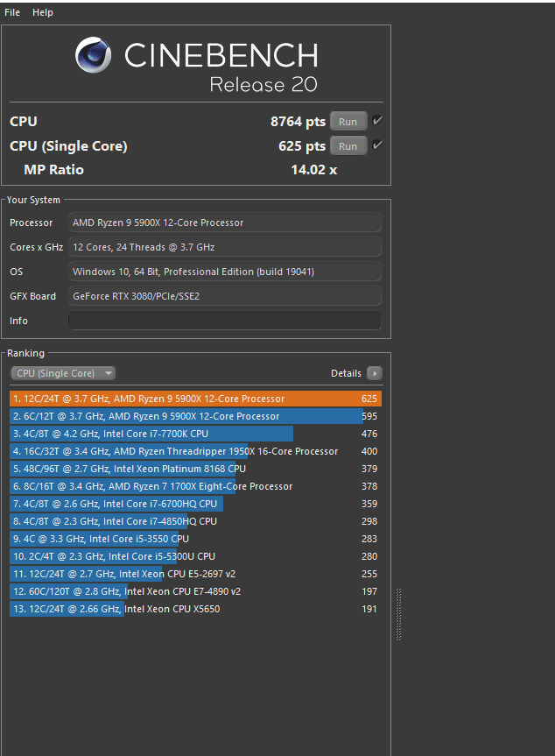Select the Intel Core i7-7700K ranking row
The height and width of the screenshot is (756, 555).
(195, 434)
